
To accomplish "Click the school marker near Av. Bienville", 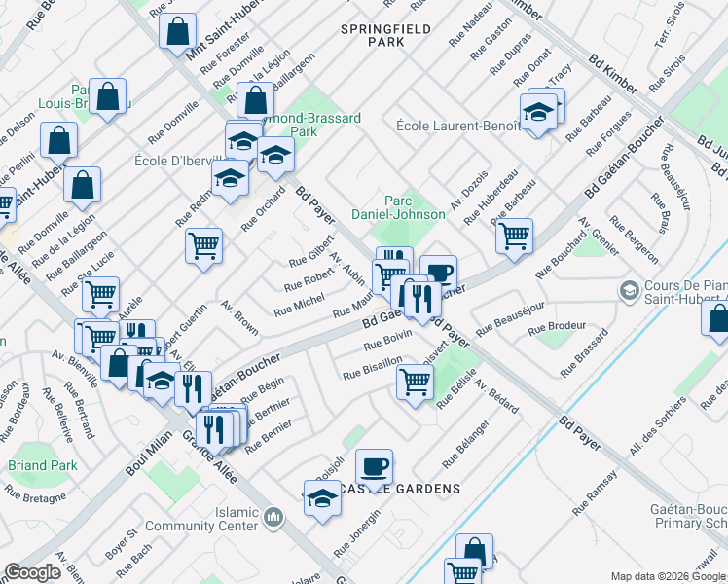I will (162, 382).
